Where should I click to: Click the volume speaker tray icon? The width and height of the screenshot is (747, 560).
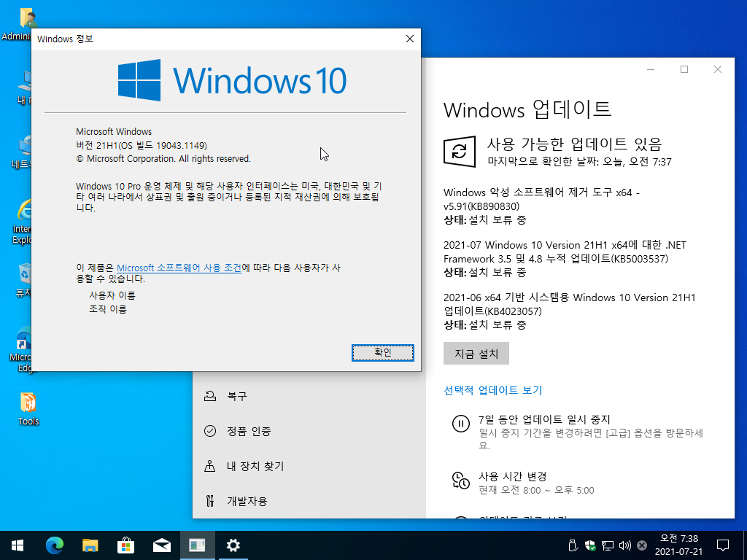pyautogui.click(x=624, y=545)
